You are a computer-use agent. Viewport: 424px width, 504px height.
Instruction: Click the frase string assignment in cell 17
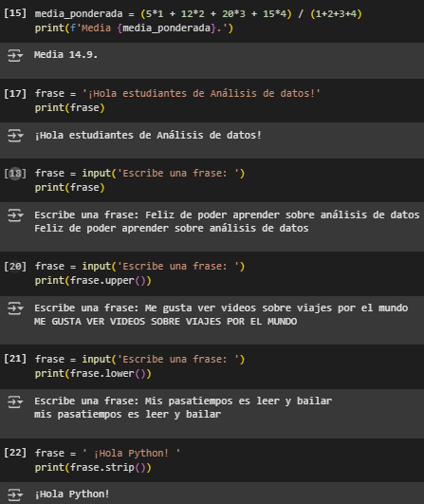tap(177, 94)
